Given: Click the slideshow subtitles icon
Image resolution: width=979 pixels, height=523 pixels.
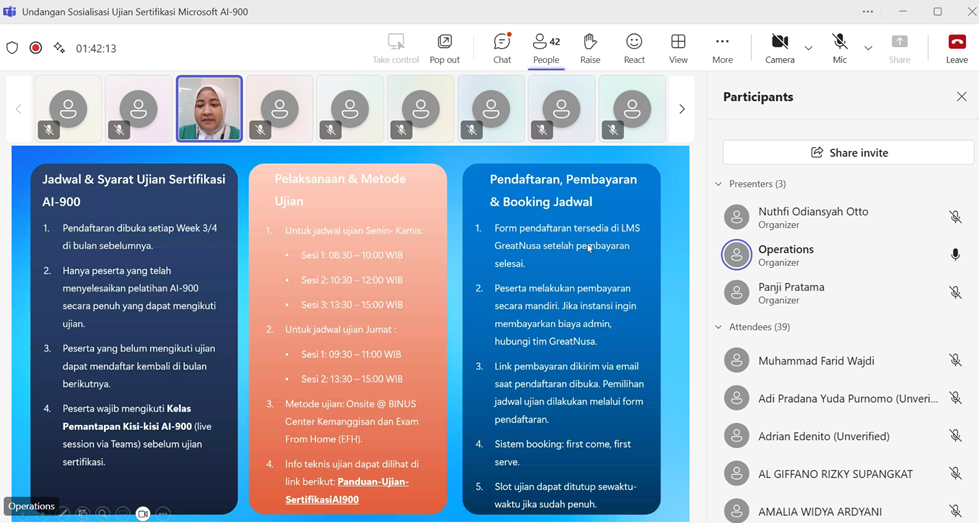Looking at the screenshot, I should 123,514.
